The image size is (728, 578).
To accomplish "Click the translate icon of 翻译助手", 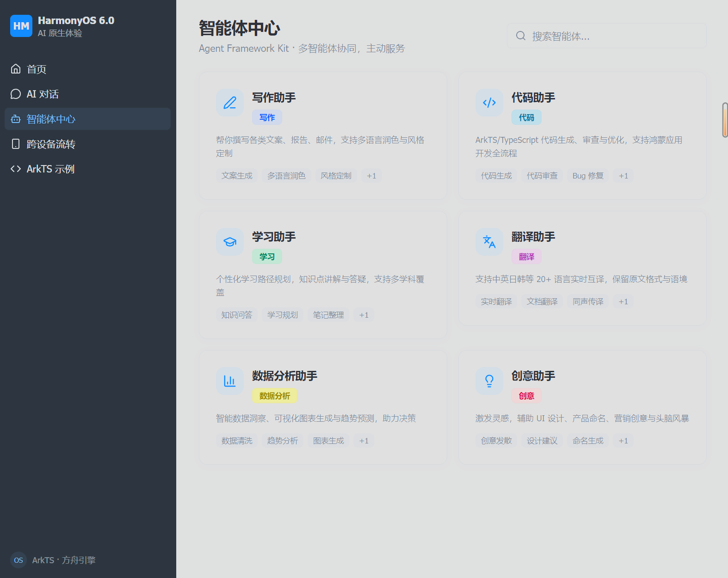I will coord(489,242).
